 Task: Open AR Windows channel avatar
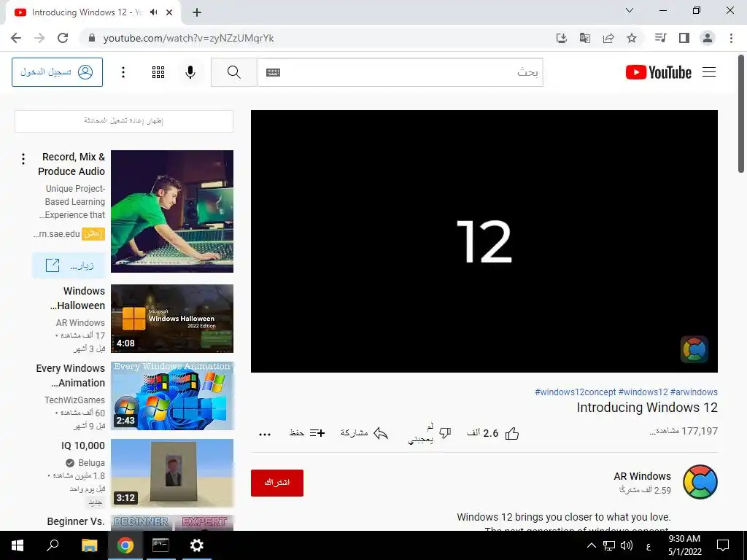[700, 482]
